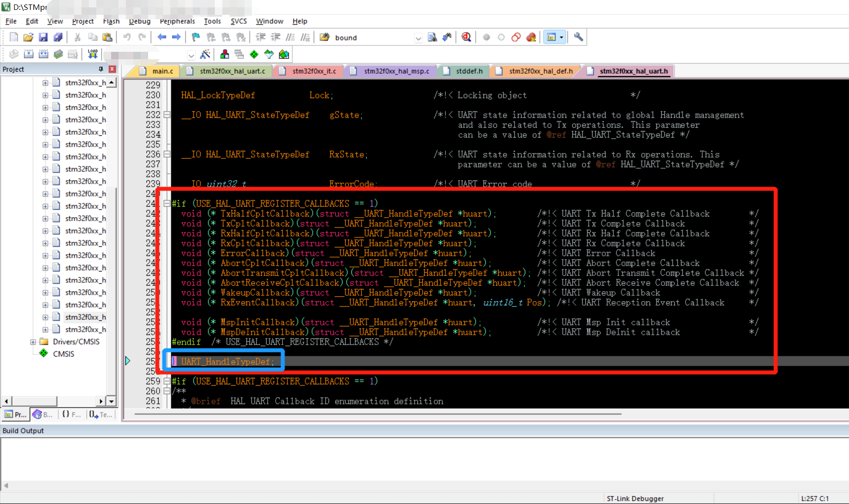This screenshot has width=849, height=504.
Task: Open Manage Project Items with the colored blocks icon
Action: (225, 54)
